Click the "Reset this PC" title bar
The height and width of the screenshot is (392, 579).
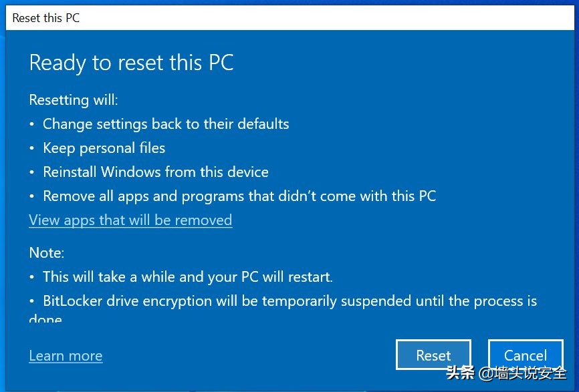(45, 17)
